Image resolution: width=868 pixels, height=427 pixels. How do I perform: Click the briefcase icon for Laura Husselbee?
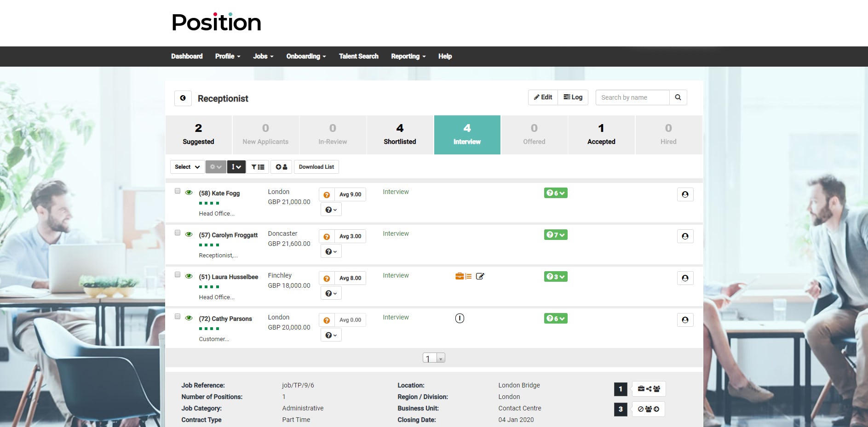point(459,276)
